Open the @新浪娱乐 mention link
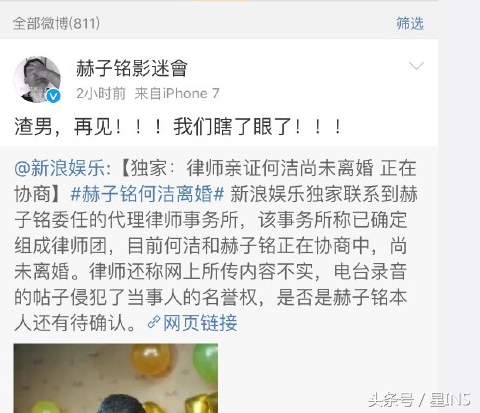This screenshot has height=413, width=480. [x=62, y=168]
